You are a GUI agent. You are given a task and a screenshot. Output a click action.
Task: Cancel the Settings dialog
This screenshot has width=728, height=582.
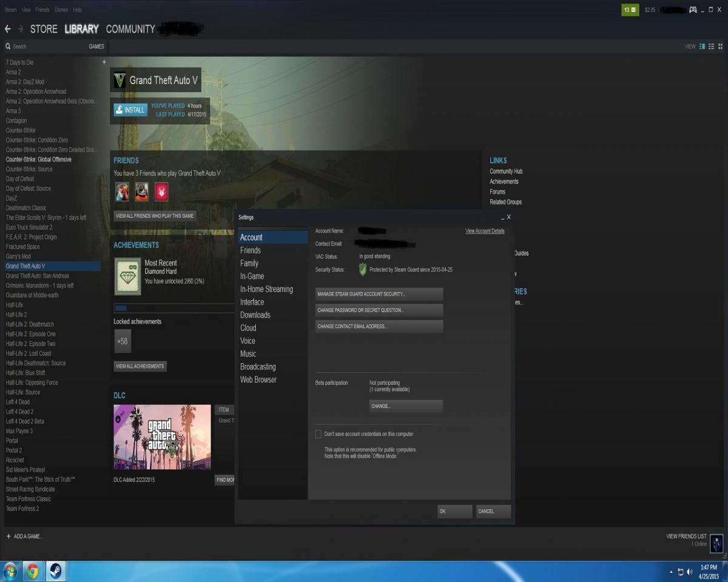pyautogui.click(x=493, y=511)
